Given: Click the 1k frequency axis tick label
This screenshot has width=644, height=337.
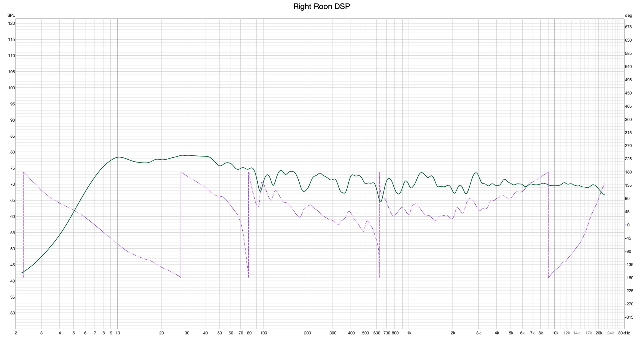Looking at the screenshot, I should (409, 333).
